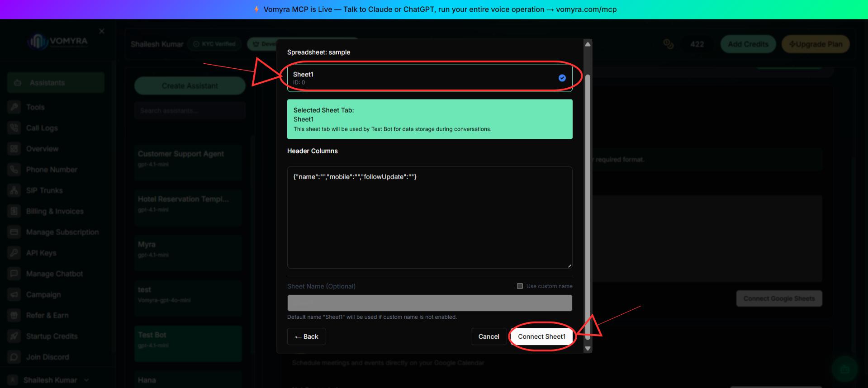This screenshot has height=388, width=868.
Task: Open Campaign in the sidebar
Action: pos(56,294)
